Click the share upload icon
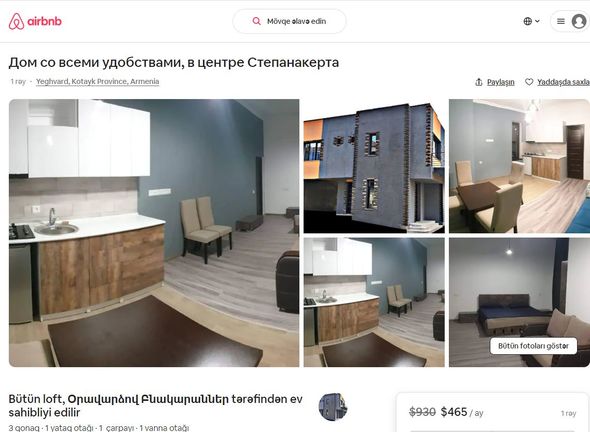Screen dimensions: 590x432 (x=479, y=82)
